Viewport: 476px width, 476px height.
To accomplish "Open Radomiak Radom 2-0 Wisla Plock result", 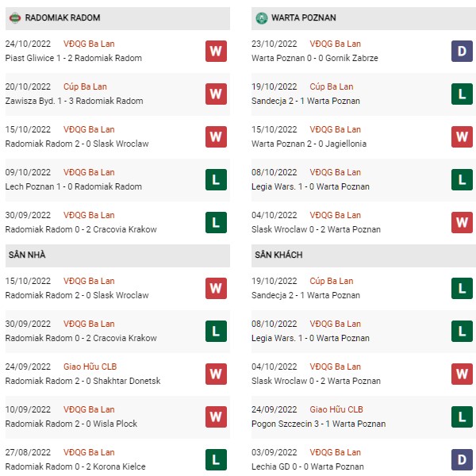I will click(73, 424).
